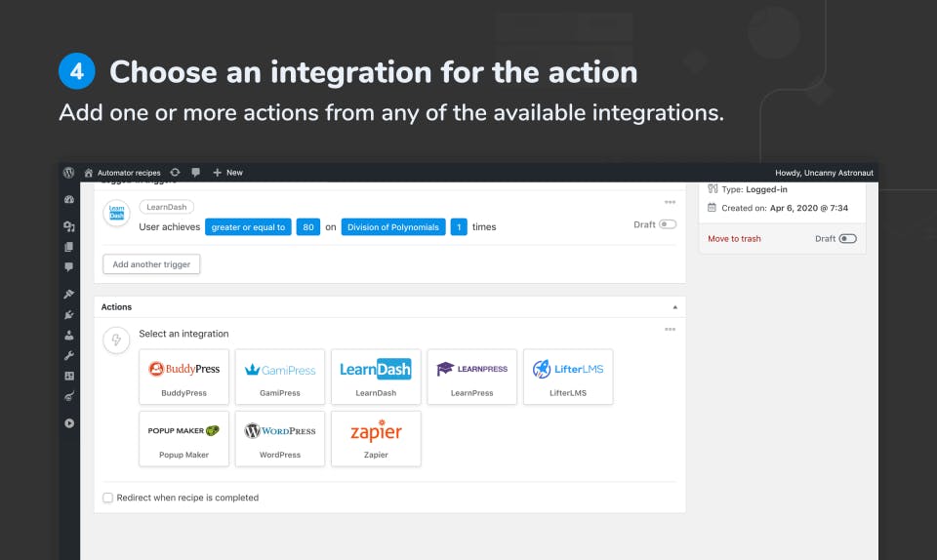Open Automator recipes in admin bar
The width and height of the screenshot is (937, 560).
coord(123,173)
